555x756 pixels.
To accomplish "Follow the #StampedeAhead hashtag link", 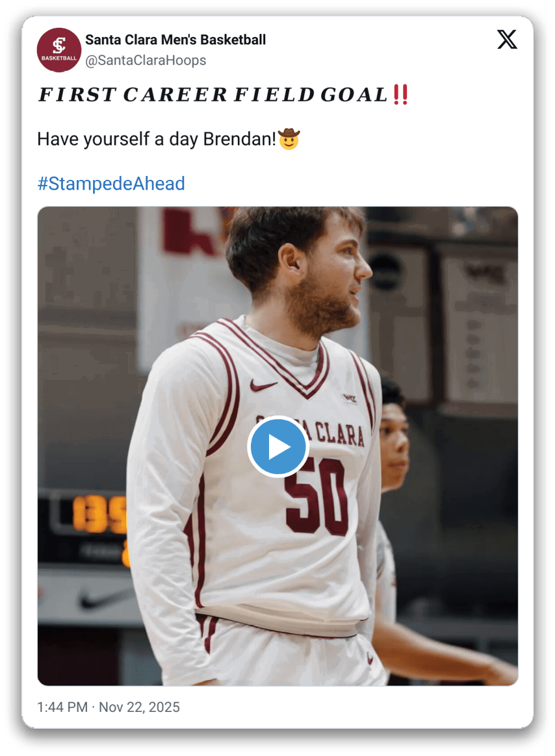I will [111, 184].
